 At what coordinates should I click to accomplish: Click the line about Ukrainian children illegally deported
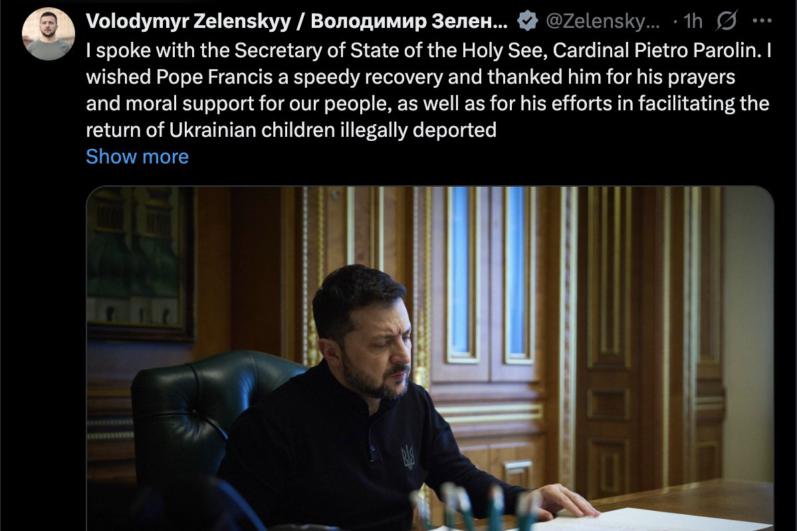click(291, 130)
